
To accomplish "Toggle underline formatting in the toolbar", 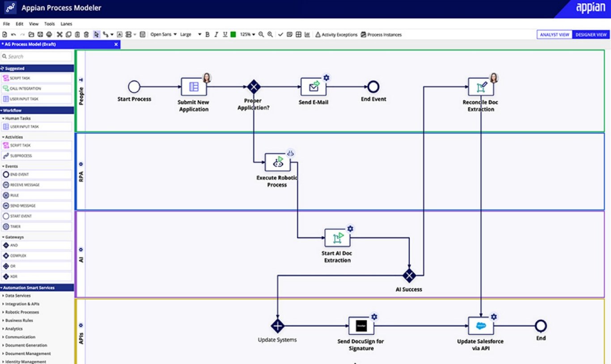I will (x=225, y=34).
